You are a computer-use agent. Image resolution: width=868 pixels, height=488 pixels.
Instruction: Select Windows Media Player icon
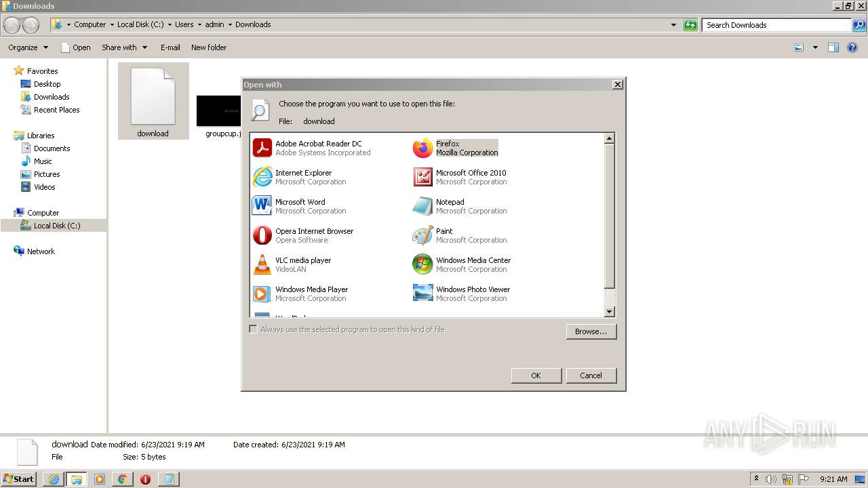[x=262, y=293]
